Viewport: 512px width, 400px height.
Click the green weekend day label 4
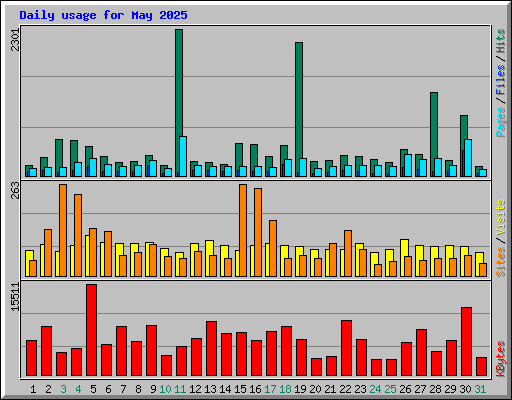(x=78, y=389)
